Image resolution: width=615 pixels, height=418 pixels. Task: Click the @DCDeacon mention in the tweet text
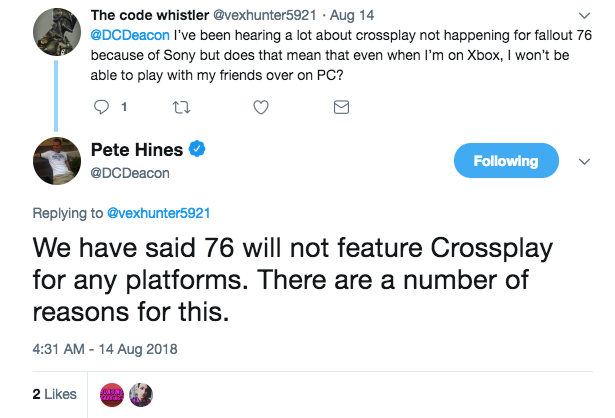click(127, 36)
